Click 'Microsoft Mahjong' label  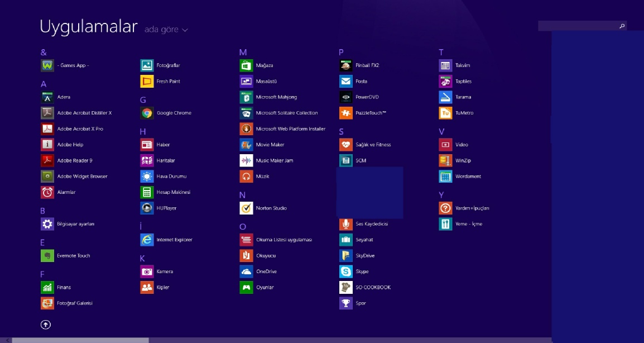pyautogui.click(x=276, y=97)
